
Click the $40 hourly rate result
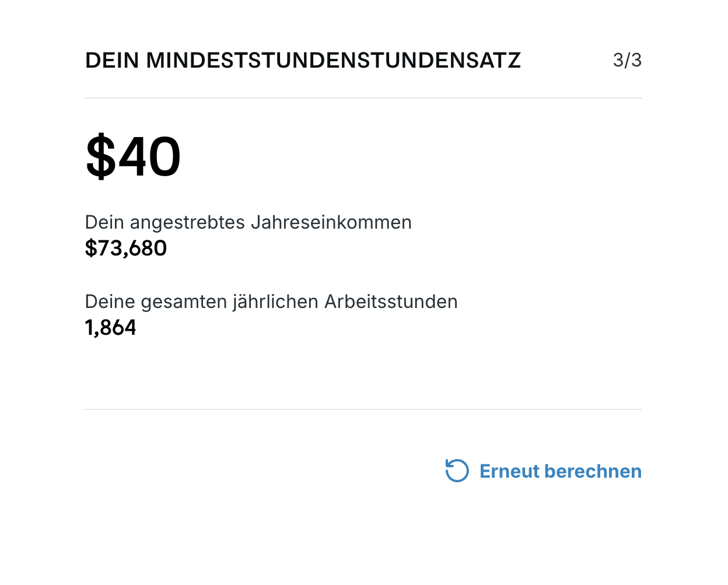coord(133,155)
